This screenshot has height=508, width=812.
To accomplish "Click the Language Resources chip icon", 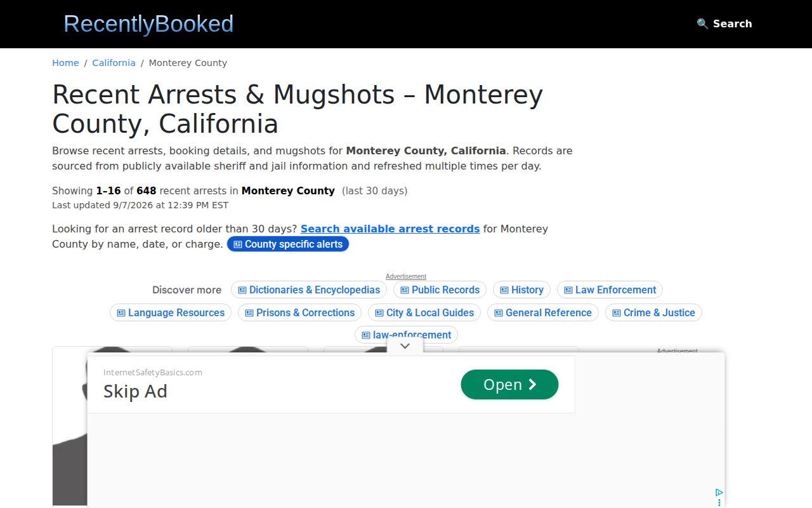I will click(x=121, y=313).
